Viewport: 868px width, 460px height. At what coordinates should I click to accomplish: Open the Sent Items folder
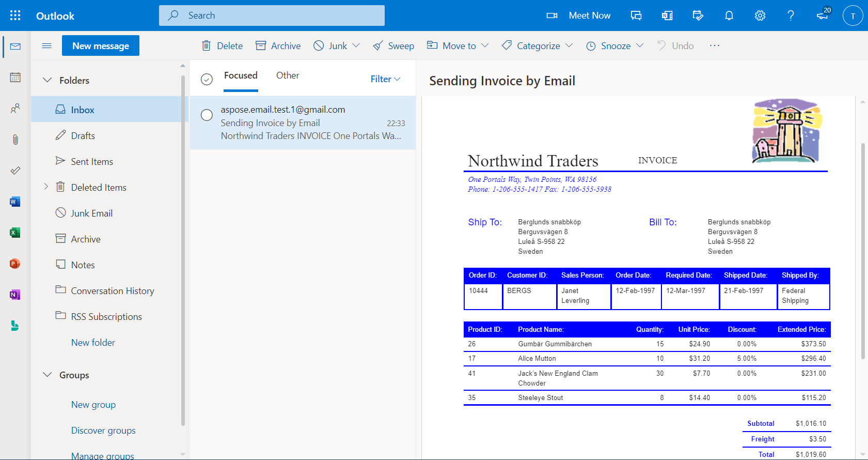(x=106, y=161)
